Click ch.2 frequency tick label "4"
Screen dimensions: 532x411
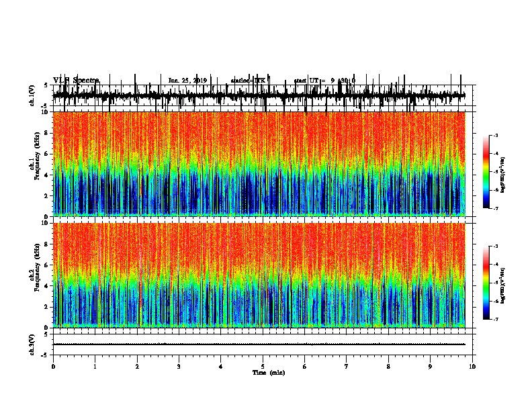click(47, 286)
